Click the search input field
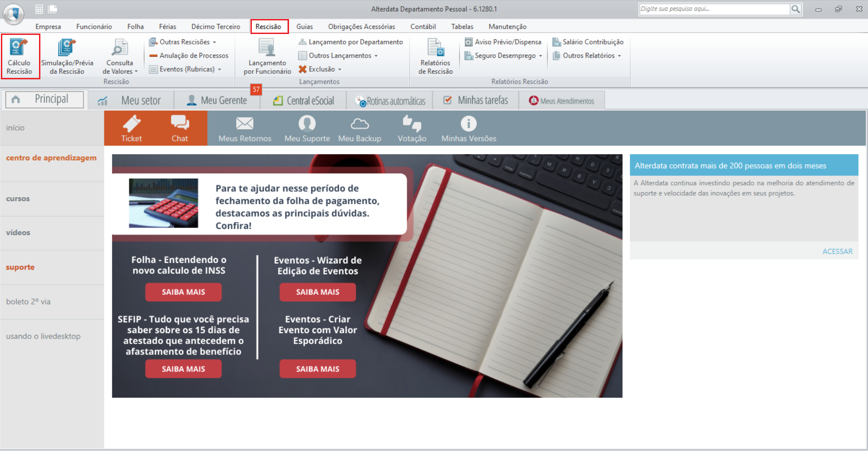868x451 pixels. click(x=715, y=9)
